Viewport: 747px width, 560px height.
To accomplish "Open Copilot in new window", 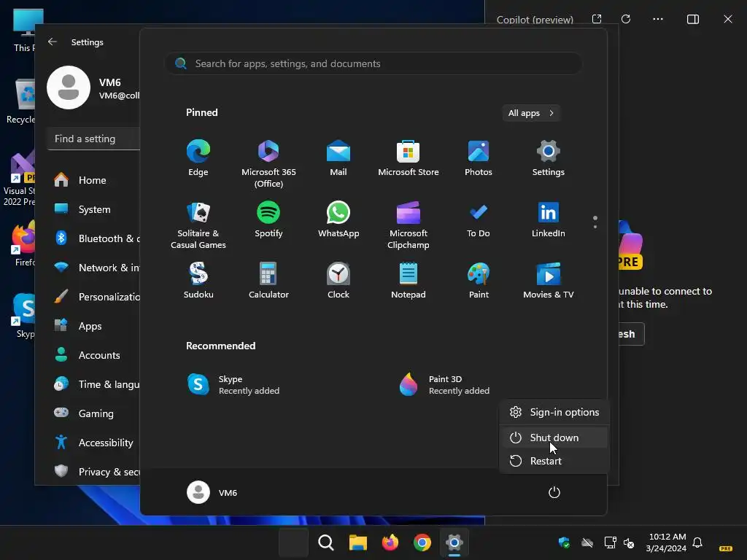I will 597,19.
